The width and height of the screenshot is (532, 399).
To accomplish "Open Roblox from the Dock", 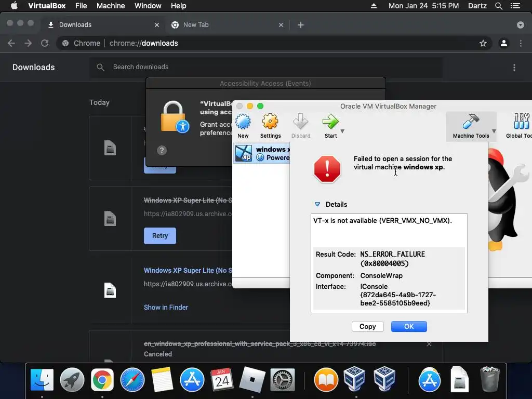I will tap(252, 380).
